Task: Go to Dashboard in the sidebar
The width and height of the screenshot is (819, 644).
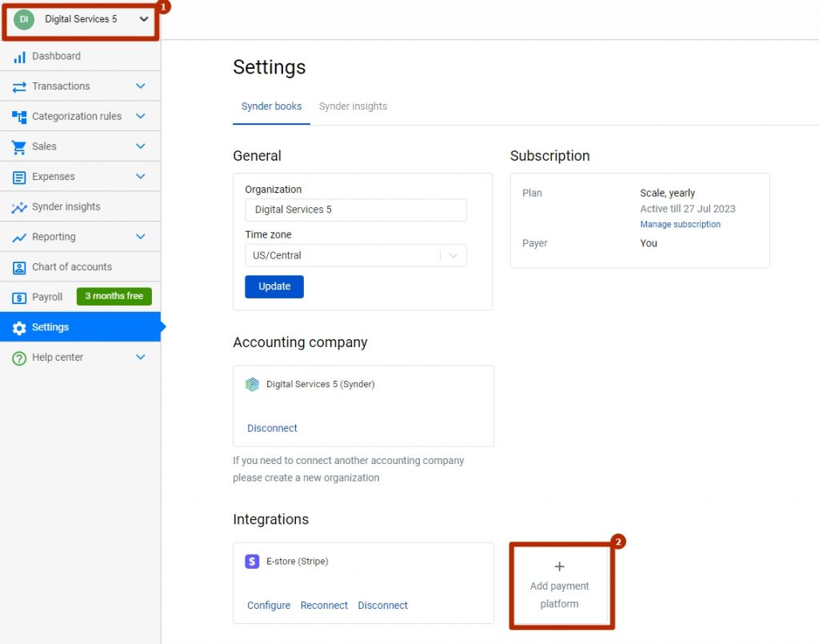Action: click(81, 56)
